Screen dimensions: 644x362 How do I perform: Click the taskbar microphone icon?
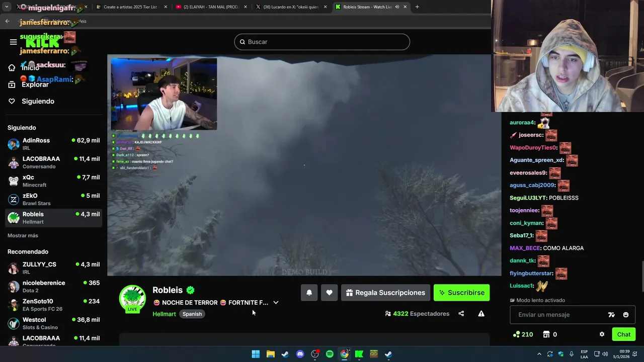click(572, 354)
